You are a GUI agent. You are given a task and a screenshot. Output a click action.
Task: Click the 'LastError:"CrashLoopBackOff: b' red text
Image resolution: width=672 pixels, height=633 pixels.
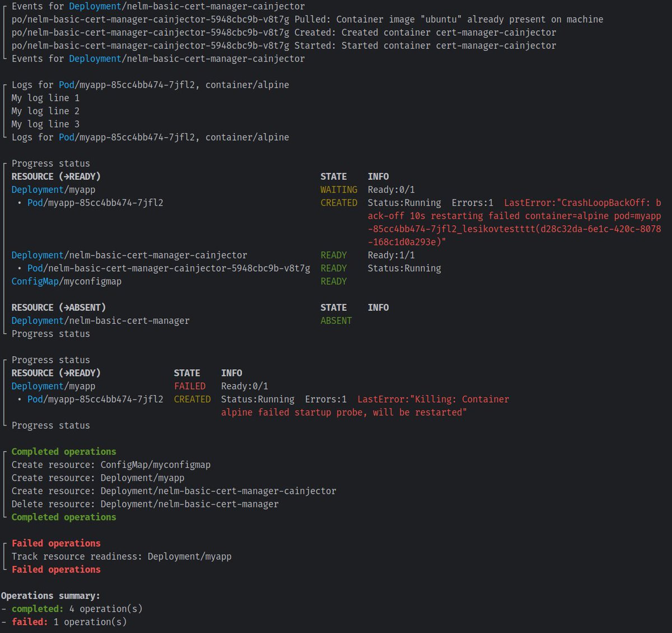pyautogui.click(x=582, y=203)
